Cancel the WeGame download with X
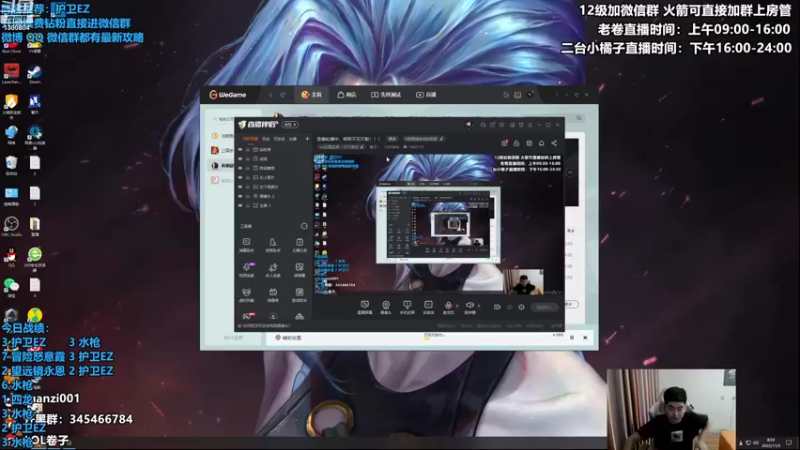Image resolution: width=800 pixels, height=450 pixels. coord(585,338)
